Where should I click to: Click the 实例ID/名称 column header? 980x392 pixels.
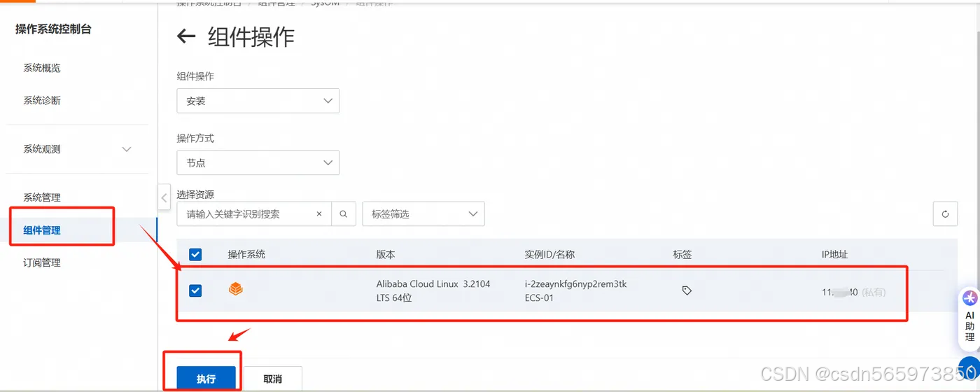(549, 255)
